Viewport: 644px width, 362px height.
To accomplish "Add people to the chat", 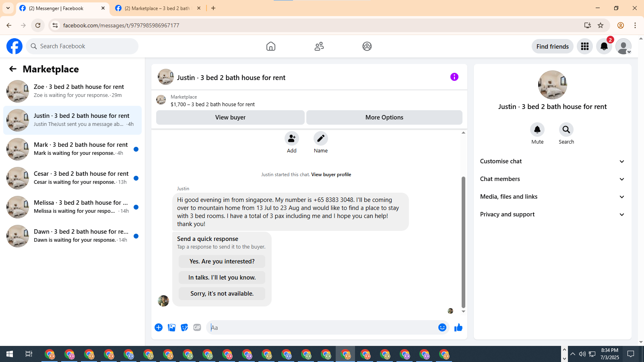I will tap(292, 138).
